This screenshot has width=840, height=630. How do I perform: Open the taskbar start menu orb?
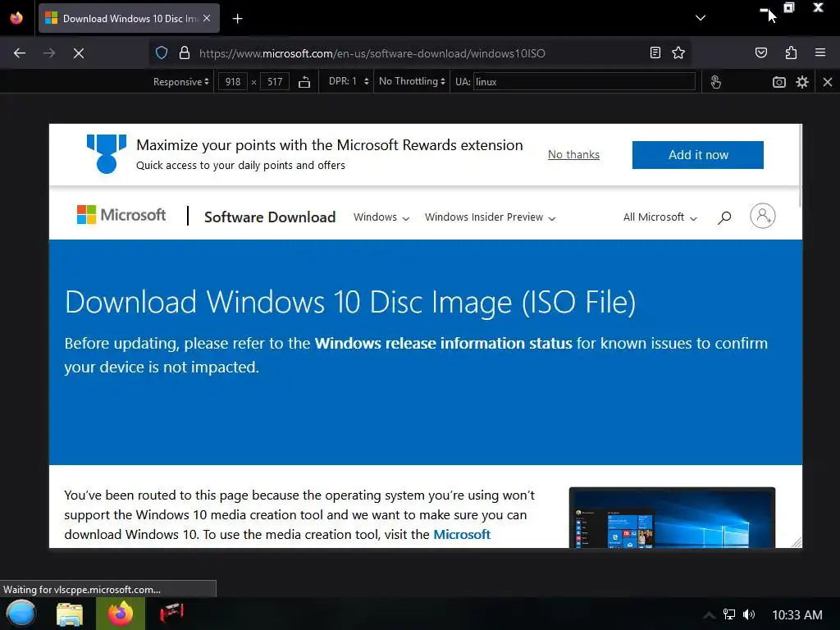21,614
